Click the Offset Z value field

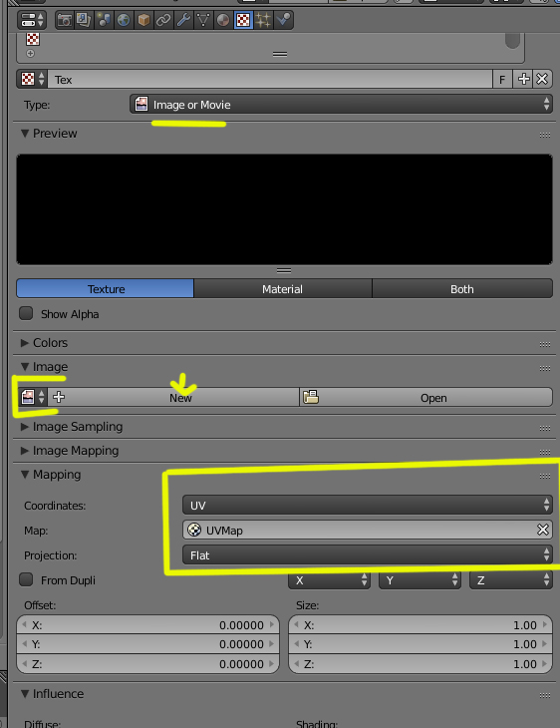[x=148, y=664]
